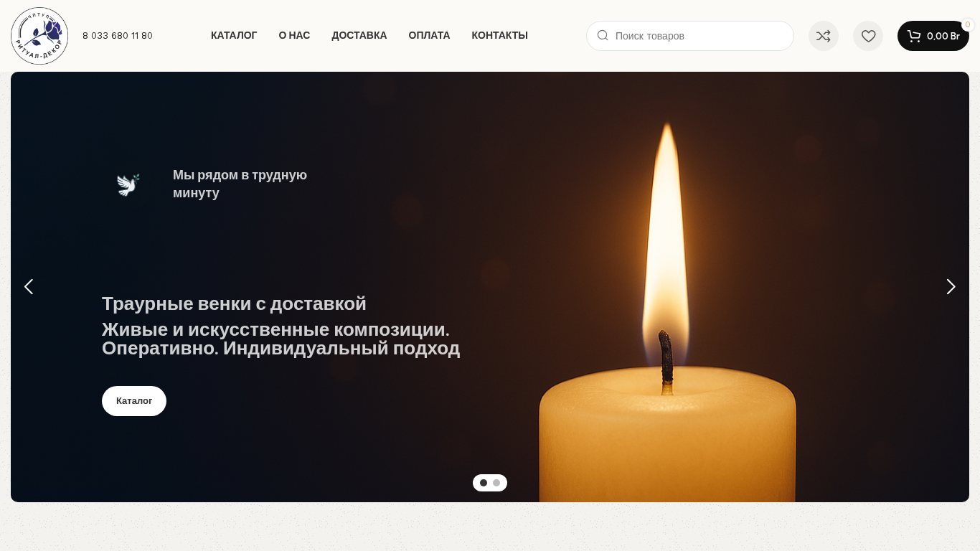
Task: Open the Контакты menu item
Action: coord(500,35)
